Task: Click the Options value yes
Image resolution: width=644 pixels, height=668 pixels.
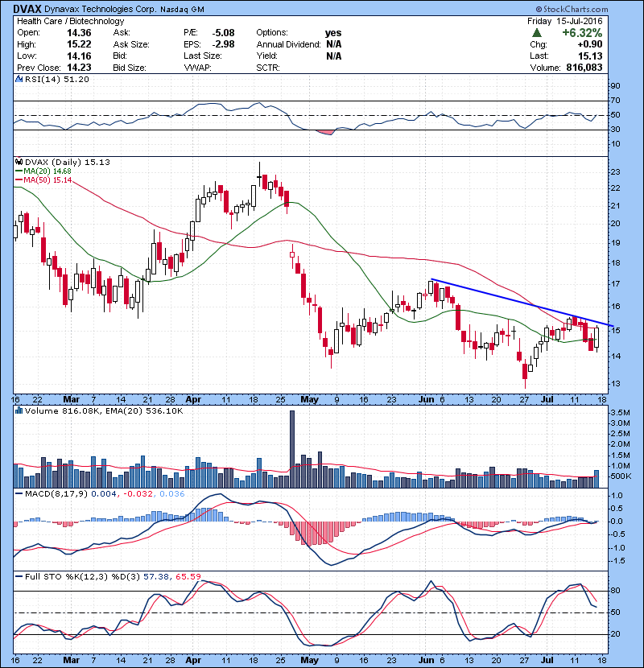Action: (333, 33)
